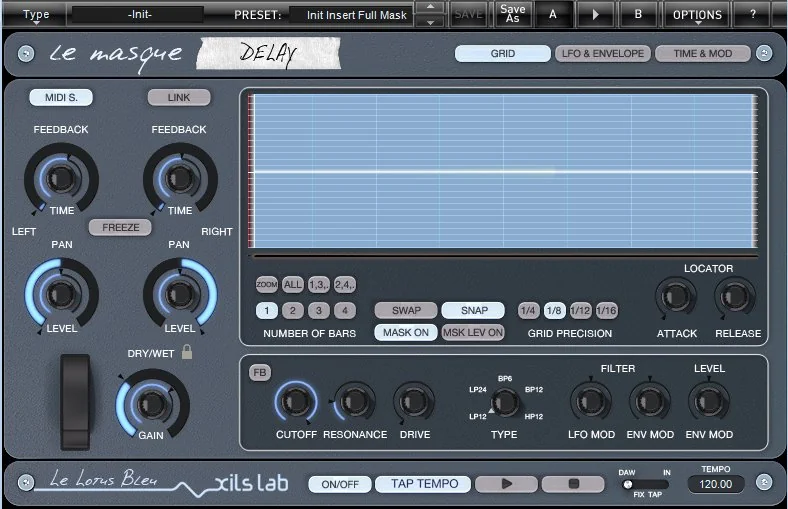Open help with the question mark
The height and width of the screenshot is (509, 788).
tap(752, 15)
